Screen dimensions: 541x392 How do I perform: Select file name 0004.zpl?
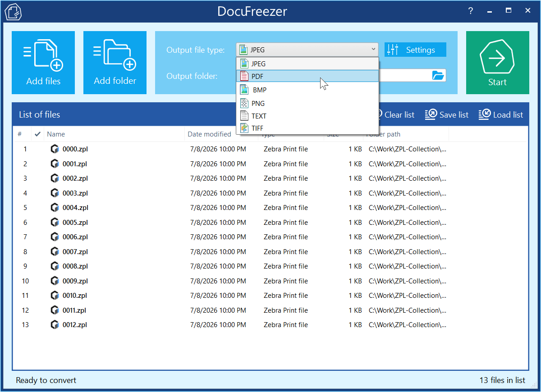point(75,208)
